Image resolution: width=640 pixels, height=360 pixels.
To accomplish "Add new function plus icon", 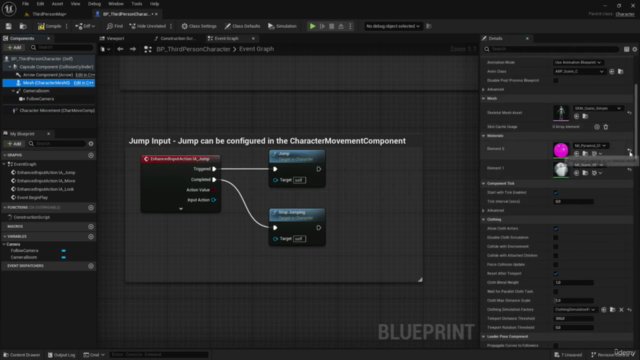I will click(x=91, y=207).
